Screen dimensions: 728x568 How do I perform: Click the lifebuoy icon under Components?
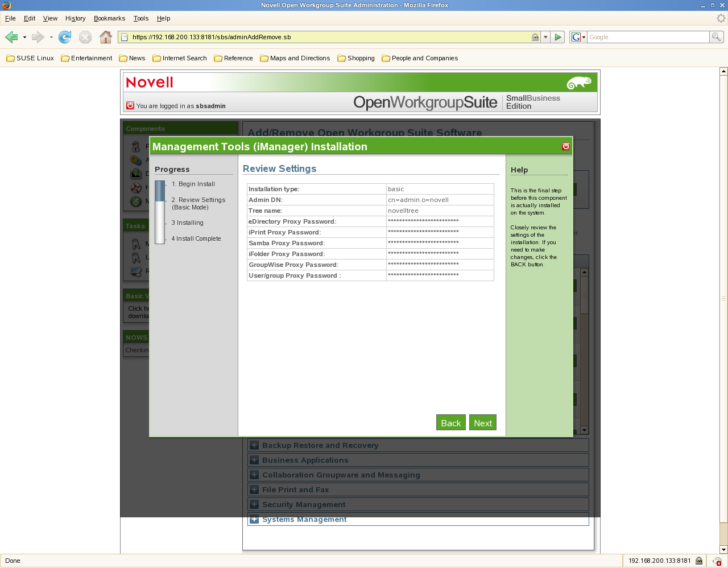tap(136, 187)
